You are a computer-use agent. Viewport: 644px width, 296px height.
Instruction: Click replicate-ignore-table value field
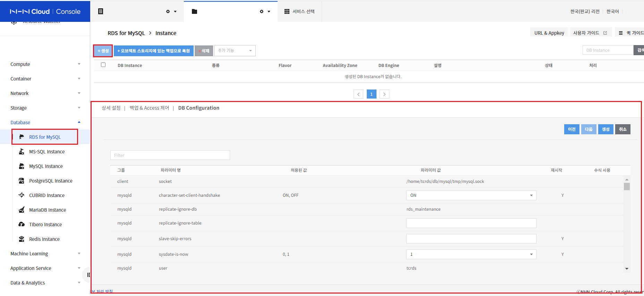pyautogui.click(x=471, y=223)
